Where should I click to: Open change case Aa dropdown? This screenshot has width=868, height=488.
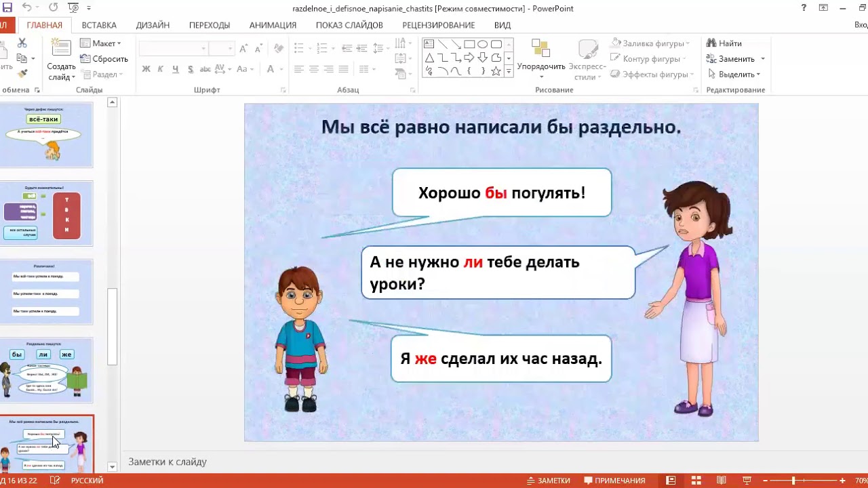(x=245, y=69)
